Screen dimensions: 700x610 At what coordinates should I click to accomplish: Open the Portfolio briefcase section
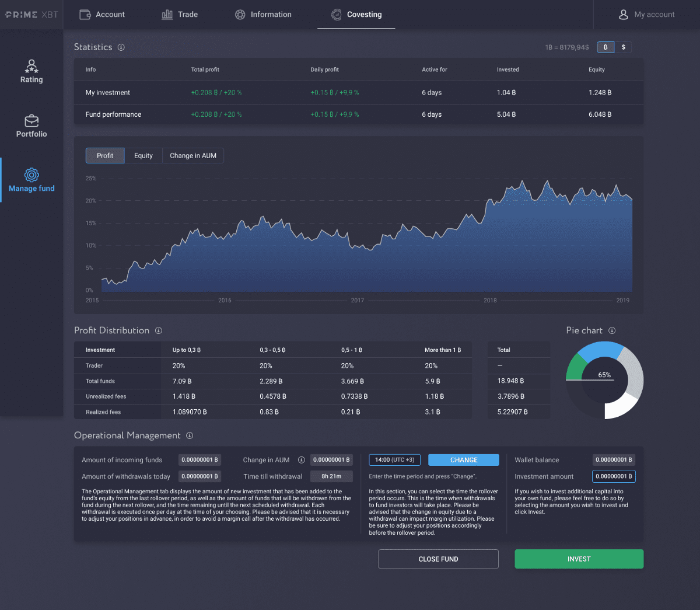pyautogui.click(x=32, y=127)
